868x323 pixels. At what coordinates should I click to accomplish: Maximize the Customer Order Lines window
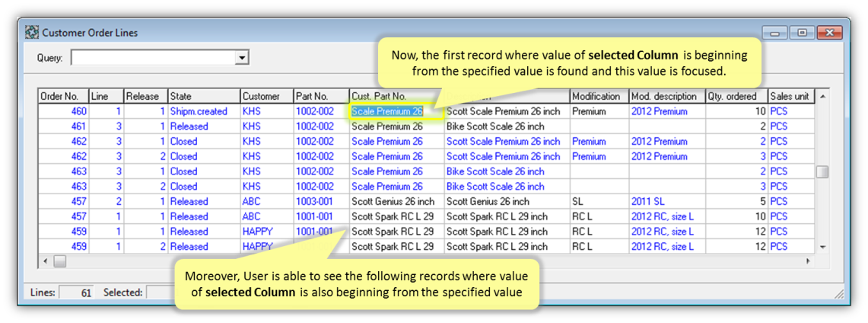point(802,34)
